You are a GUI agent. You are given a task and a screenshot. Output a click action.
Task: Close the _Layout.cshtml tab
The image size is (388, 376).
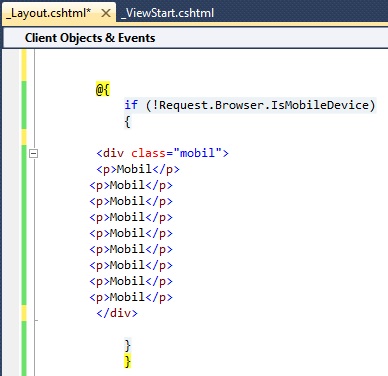pyautogui.click(x=106, y=13)
